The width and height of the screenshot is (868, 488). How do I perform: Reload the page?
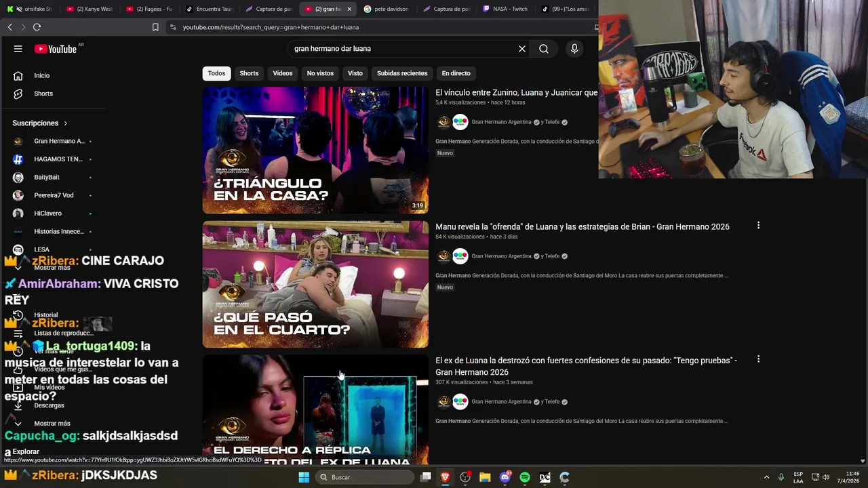[x=37, y=27]
